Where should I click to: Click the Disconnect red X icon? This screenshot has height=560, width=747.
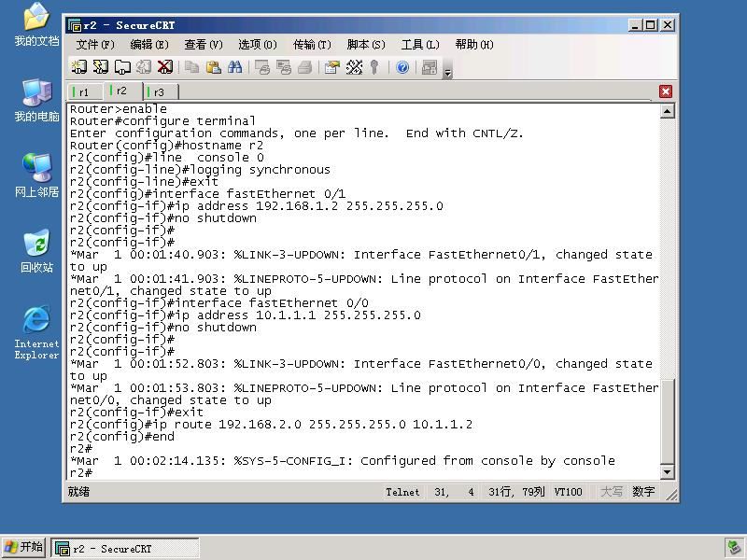coord(165,67)
